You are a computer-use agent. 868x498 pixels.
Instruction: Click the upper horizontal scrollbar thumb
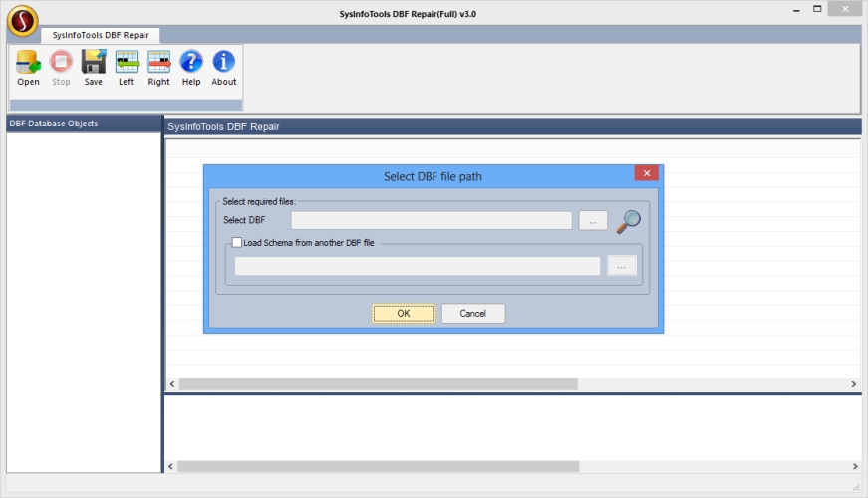click(x=378, y=384)
